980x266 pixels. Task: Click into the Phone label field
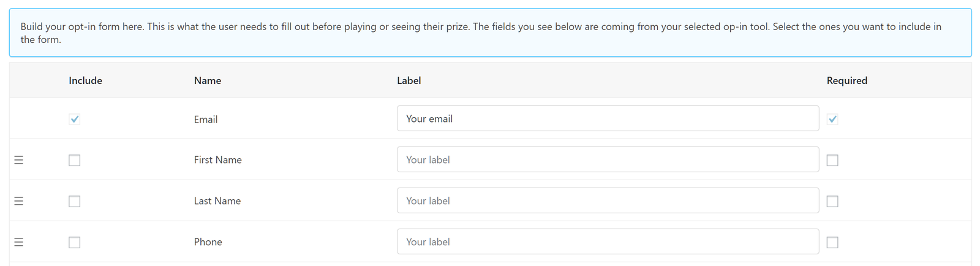coord(608,241)
